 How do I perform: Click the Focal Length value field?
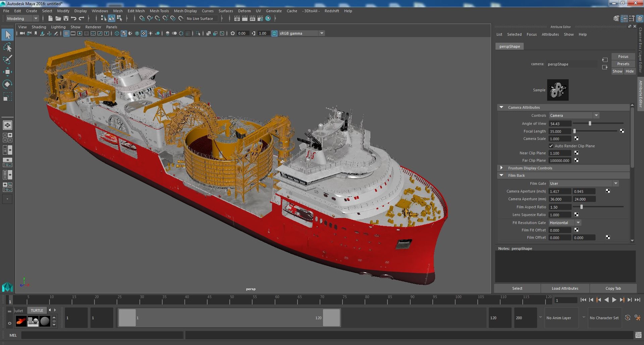click(x=560, y=131)
